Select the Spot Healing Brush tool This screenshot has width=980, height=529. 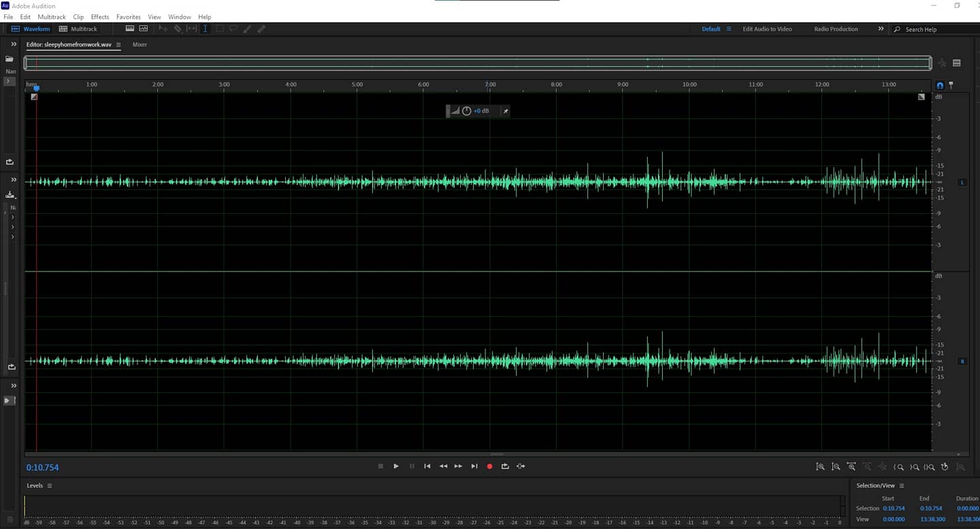tap(261, 29)
